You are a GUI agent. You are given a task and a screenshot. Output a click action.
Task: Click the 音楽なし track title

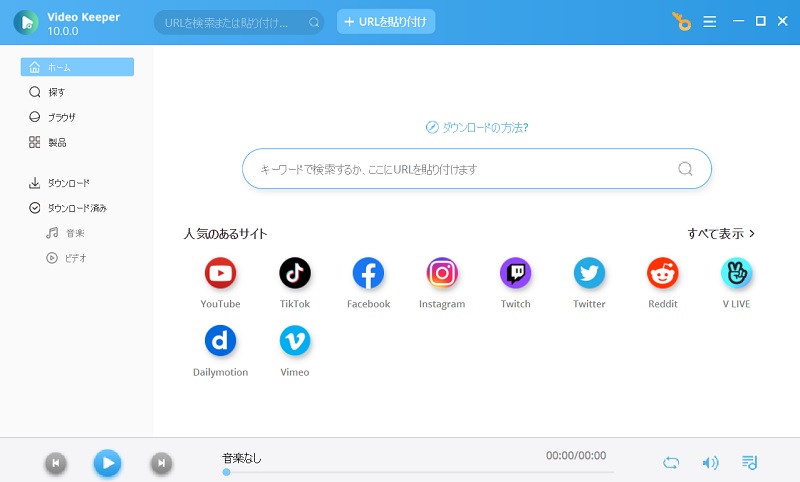pos(242,458)
